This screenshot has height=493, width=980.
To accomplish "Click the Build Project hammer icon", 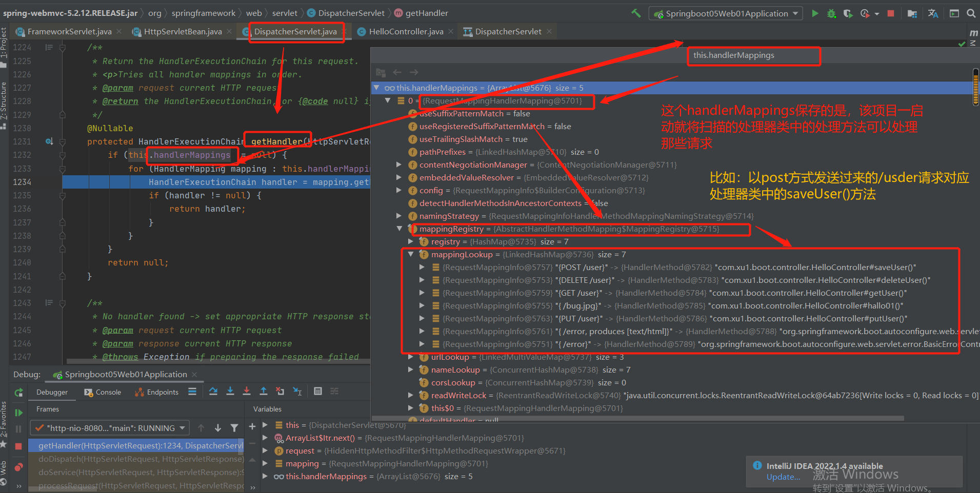I will [x=636, y=13].
